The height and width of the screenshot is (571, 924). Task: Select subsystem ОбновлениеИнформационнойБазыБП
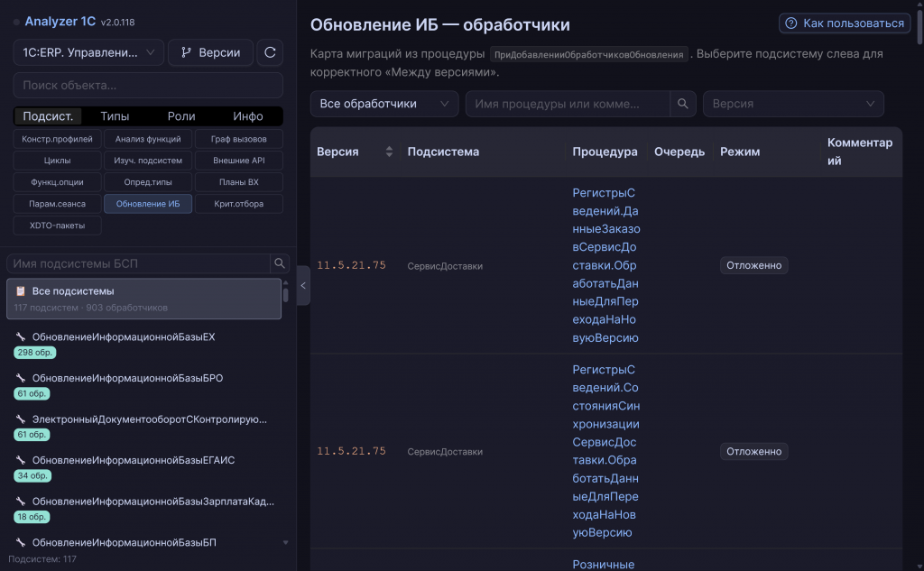click(143, 543)
